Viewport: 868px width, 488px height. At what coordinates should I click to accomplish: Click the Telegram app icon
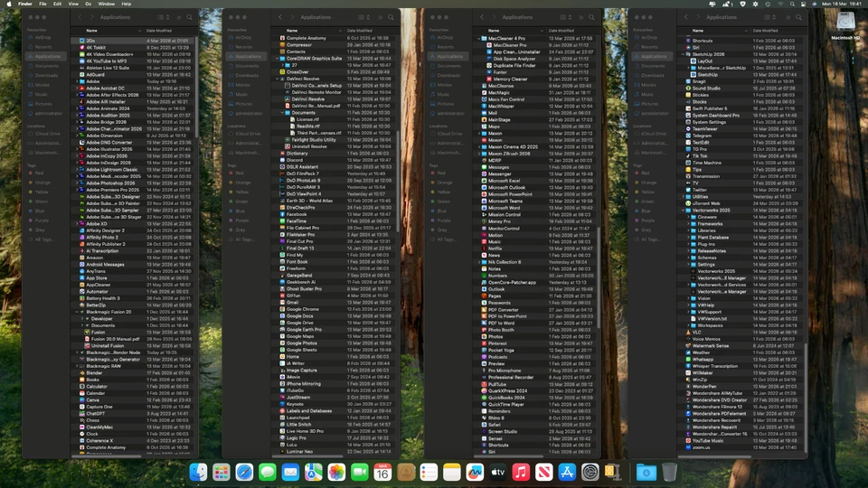pos(688,136)
